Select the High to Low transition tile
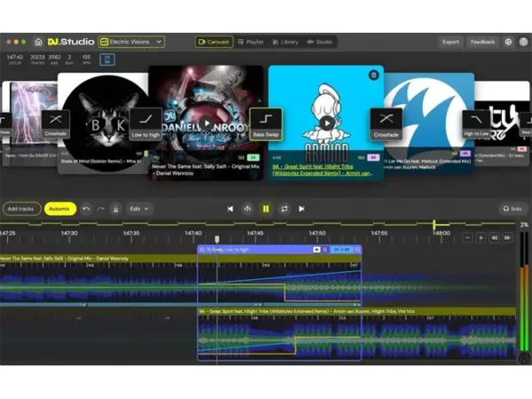532x399 pixels. (x=476, y=124)
